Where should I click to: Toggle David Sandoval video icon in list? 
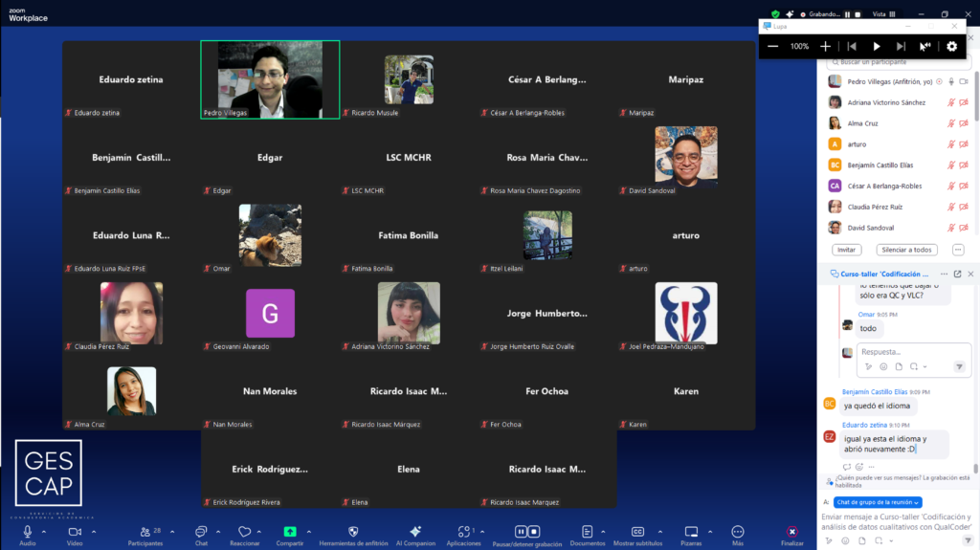click(x=964, y=228)
